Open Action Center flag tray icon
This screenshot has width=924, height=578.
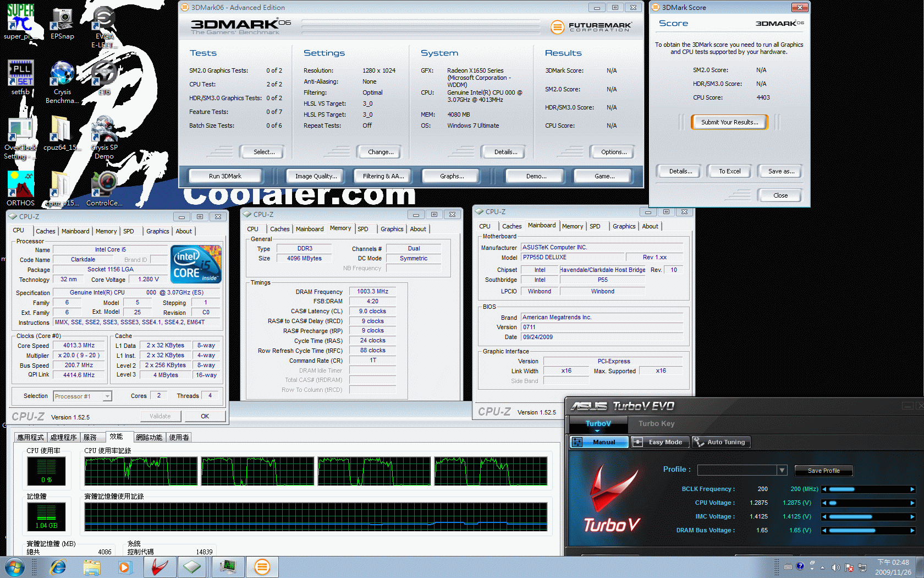pos(849,568)
